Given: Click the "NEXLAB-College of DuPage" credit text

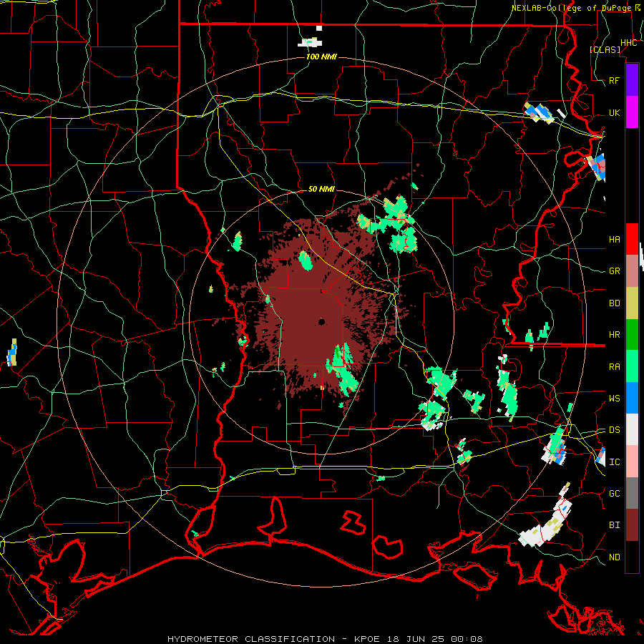Looking at the screenshot, I should tap(571, 8).
